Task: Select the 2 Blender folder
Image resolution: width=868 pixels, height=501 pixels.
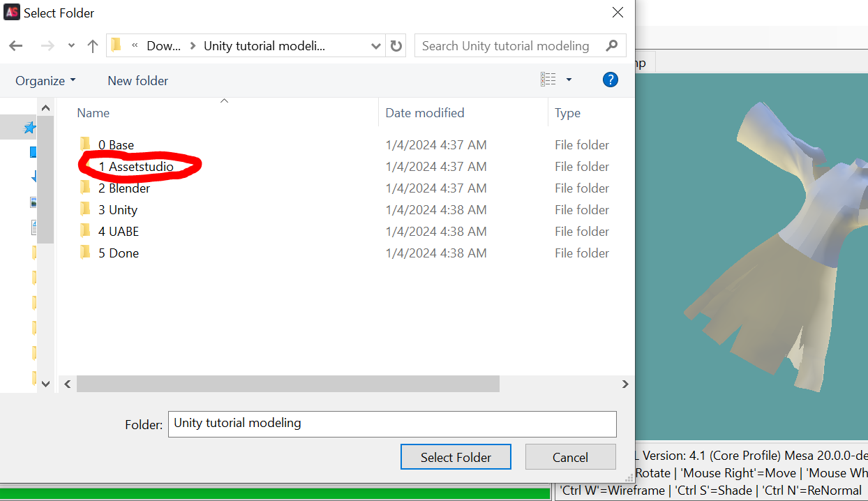Action: [x=124, y=188]
